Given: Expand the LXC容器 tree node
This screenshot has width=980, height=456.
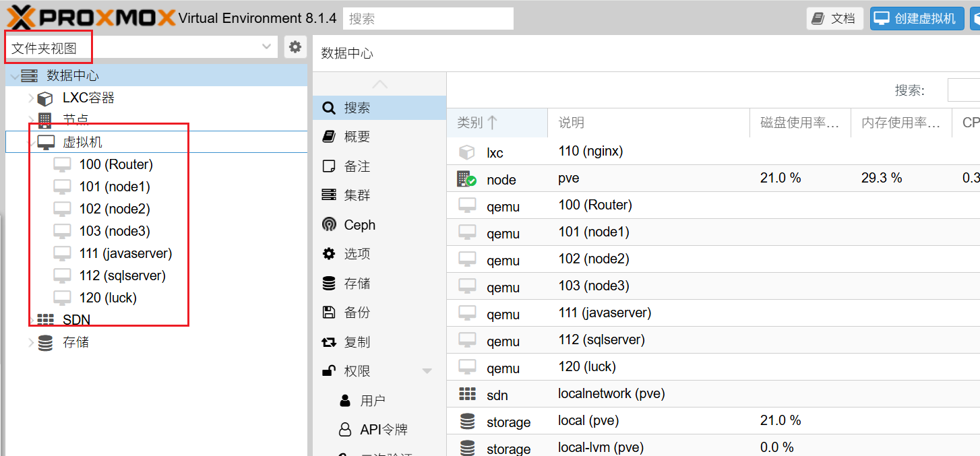Looking at the screenshot, I should click(30, 98).
